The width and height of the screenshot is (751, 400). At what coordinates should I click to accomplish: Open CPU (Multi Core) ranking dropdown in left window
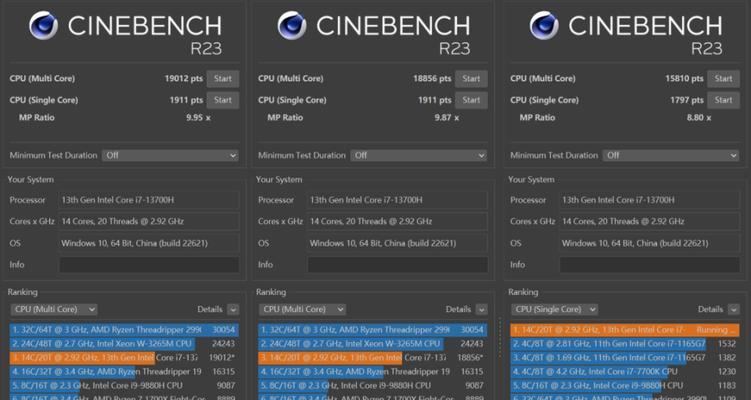click(x=54, y=309)
